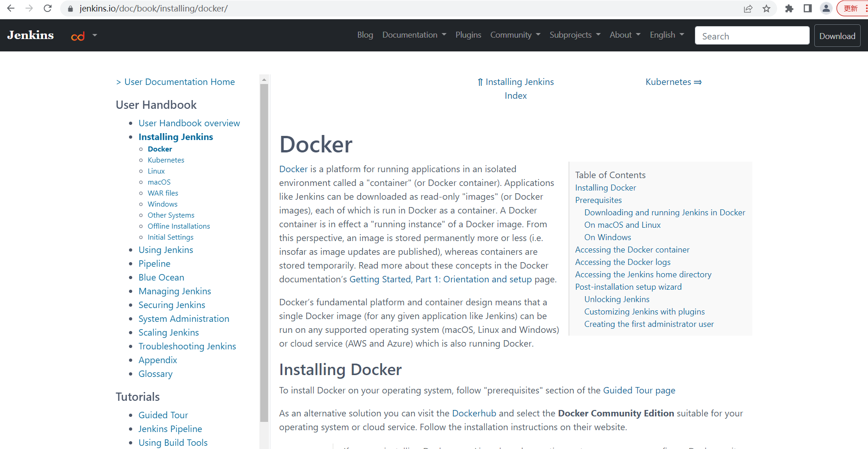Image resolution: width=868 pixels, height=449 pixels.
Task: Select Docker in sidebar list
Action: 160,149
